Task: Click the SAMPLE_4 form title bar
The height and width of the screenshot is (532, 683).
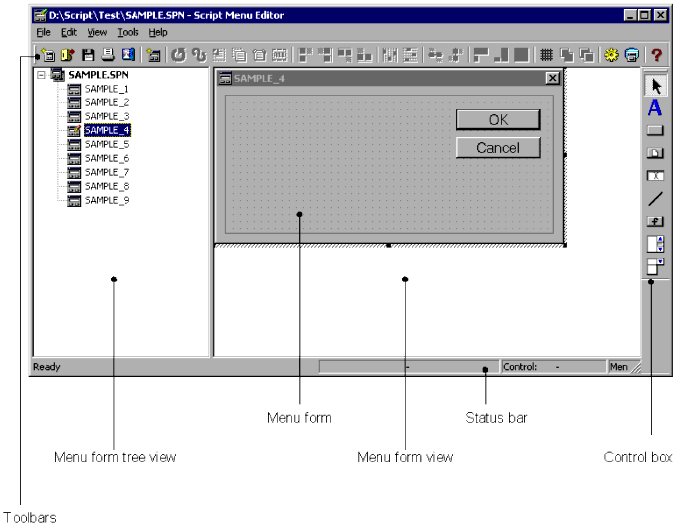Action: (x=380, y=78)
